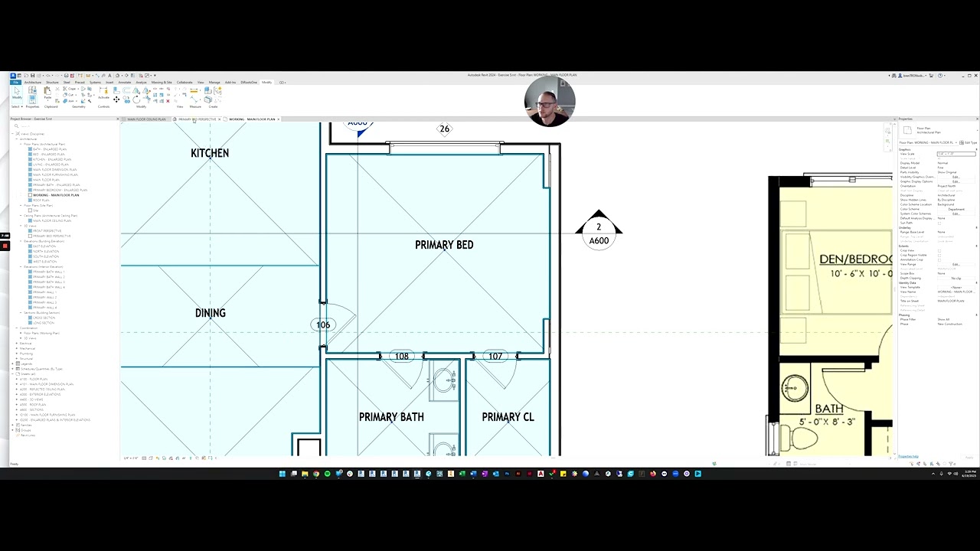The width and height of the screenshot is (980, 551).
Task: Switch to PRIMARY BED PERSPECTIVE view tab
Action: click(x=198, y=119)
